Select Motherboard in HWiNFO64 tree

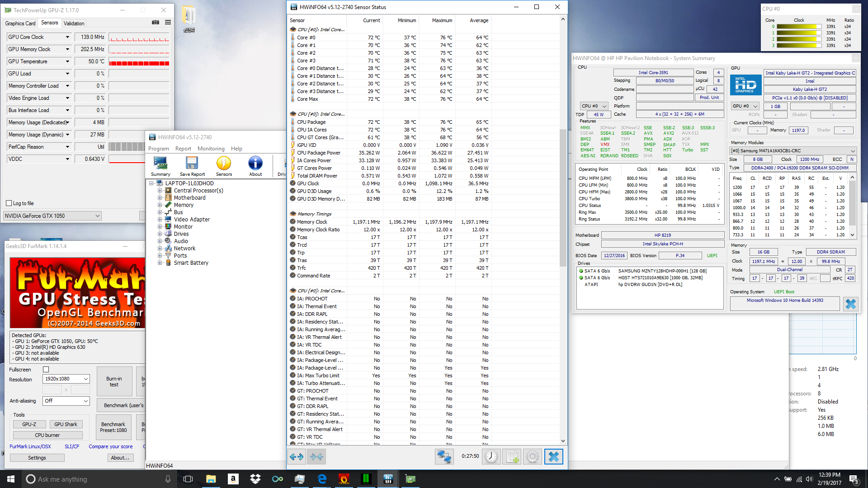click(x=189, y=198)
